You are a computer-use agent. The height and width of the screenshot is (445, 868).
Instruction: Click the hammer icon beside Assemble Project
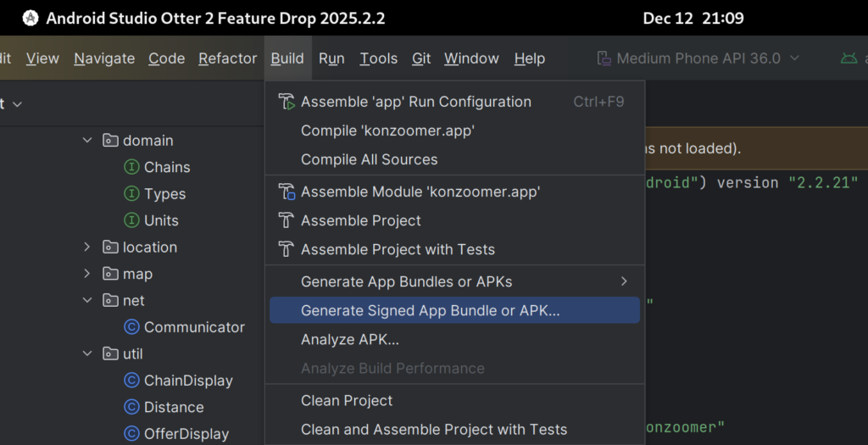pyautogui.click(x=287, y=220)
